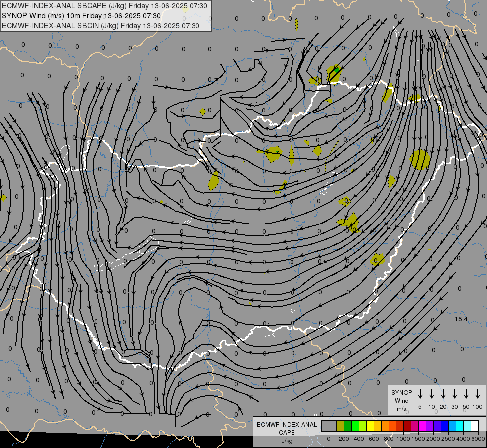Image resolution: width=487 pixels, height=448 pixels.
Task: Select the orange CAPE swatch after the 800 tick
Action: click(x=392, y=426)
